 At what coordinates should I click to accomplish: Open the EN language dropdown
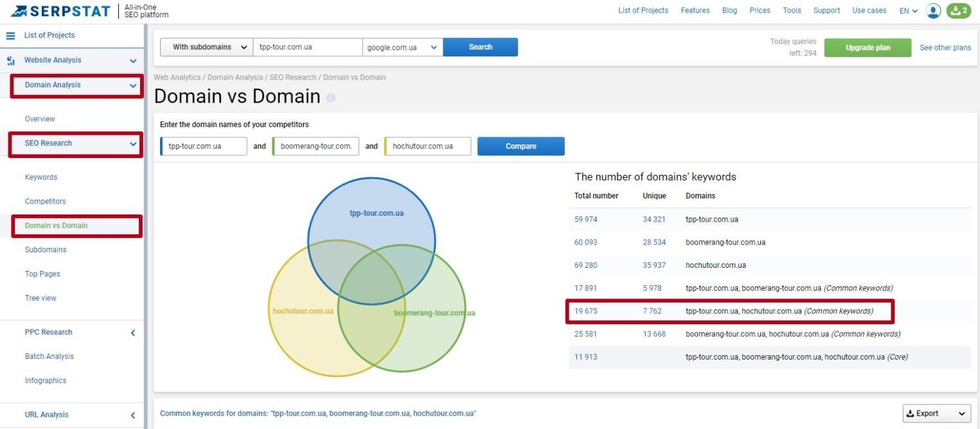coord(908,11)
